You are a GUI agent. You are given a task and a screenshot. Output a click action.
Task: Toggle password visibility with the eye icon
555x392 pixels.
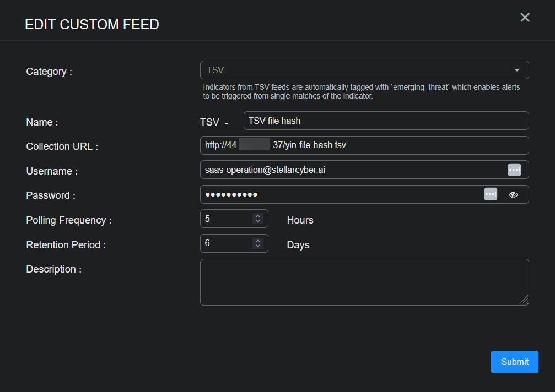click(x=514, y=194)
